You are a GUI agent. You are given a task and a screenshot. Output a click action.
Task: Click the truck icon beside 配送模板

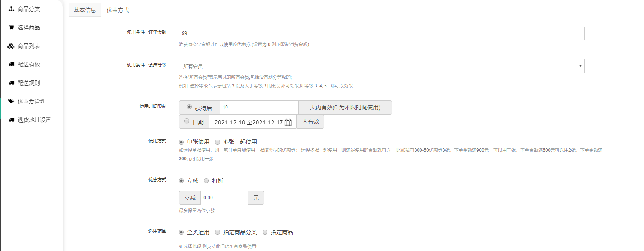tap(11, 64)
